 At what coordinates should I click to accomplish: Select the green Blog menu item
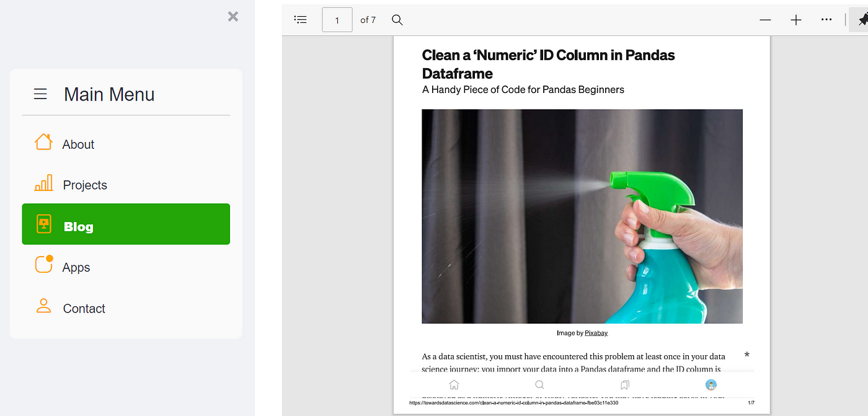126,224
